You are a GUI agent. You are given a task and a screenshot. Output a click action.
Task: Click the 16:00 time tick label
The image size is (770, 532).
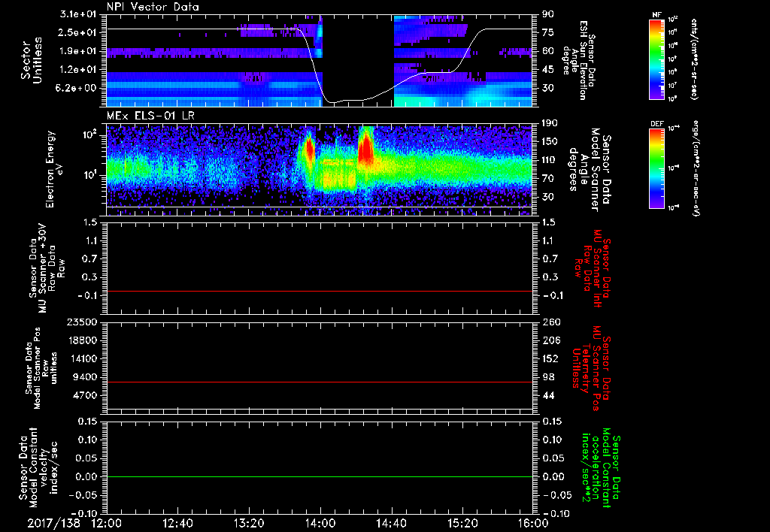(533, 523)
